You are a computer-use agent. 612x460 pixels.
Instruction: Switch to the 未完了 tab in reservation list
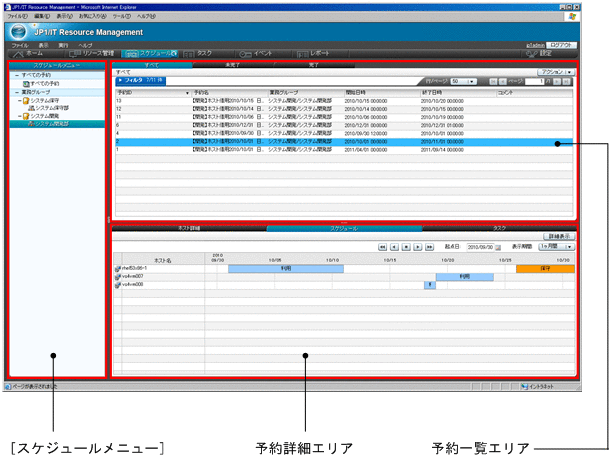point(233,65)
